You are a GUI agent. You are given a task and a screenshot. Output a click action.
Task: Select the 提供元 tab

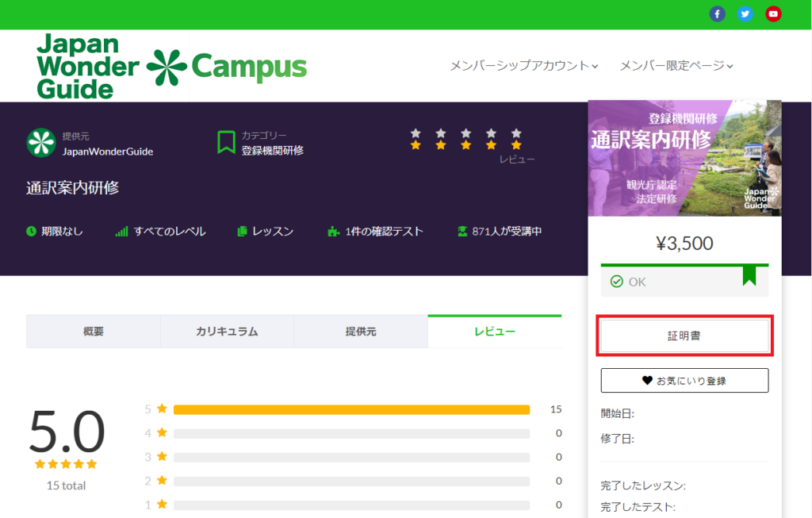361,332
